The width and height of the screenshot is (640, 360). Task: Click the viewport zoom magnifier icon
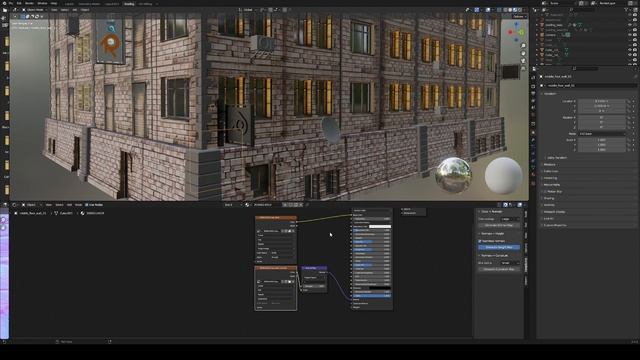tap(523, 46)
